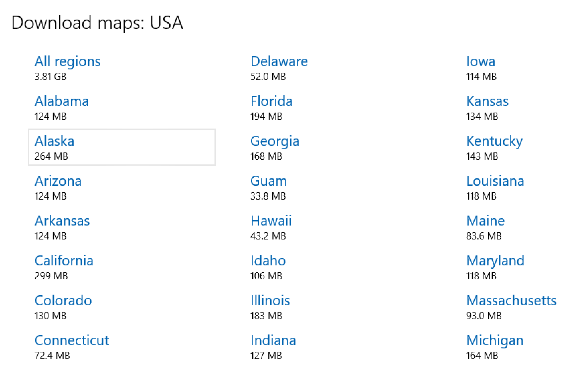The width and height of the screenshot is (588, 374).
Task: Download the Delaware map
Action: click(x=279, y=61)
